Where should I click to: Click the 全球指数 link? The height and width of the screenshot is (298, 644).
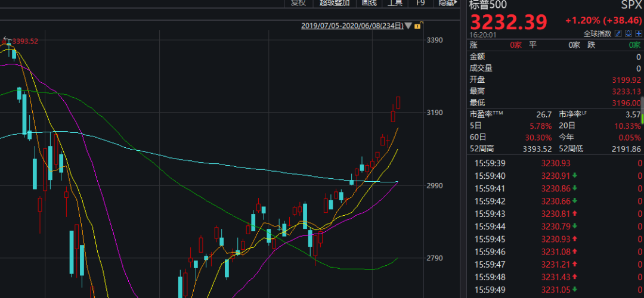(x=598, y=33)
